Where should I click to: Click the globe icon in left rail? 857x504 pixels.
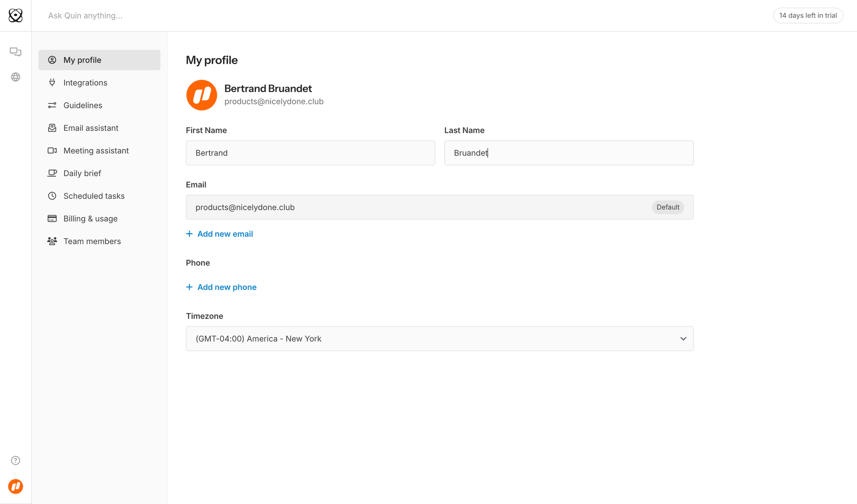point(16,77)
